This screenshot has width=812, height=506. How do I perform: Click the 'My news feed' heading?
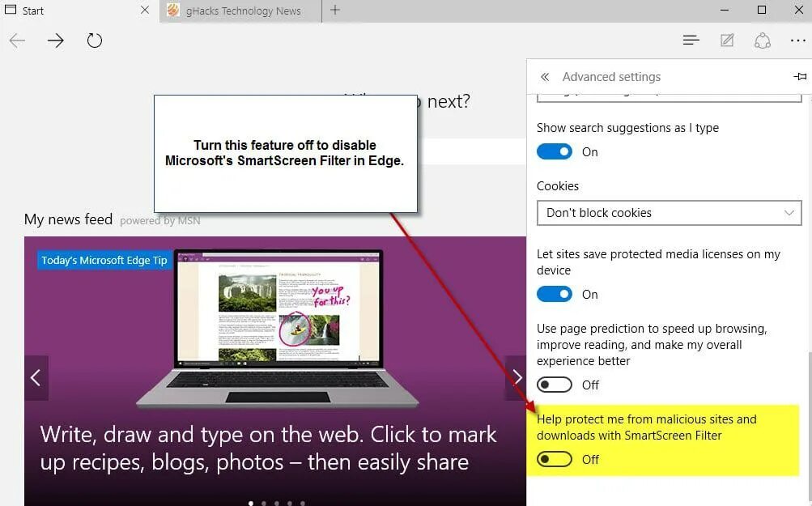[68, 219]
